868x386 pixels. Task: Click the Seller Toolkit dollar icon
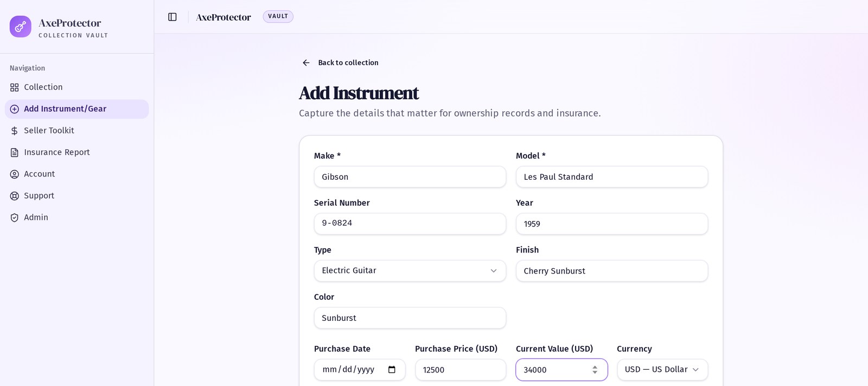pos(15,131)
